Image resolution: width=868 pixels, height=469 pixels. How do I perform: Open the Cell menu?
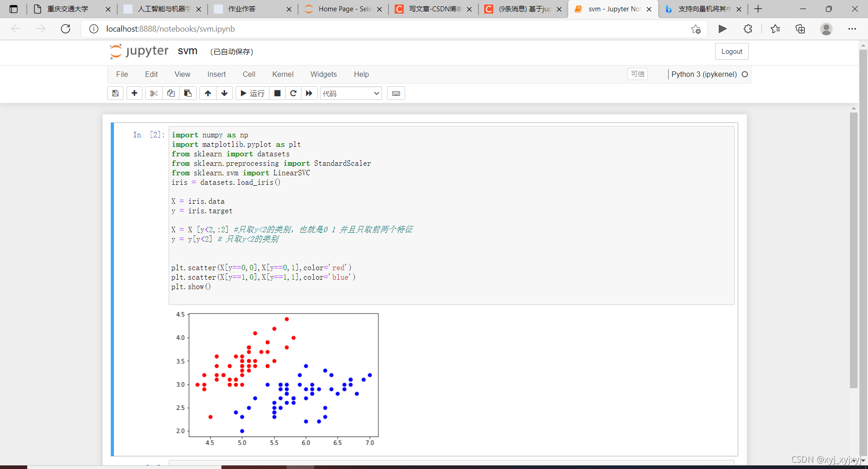(249, 74)
